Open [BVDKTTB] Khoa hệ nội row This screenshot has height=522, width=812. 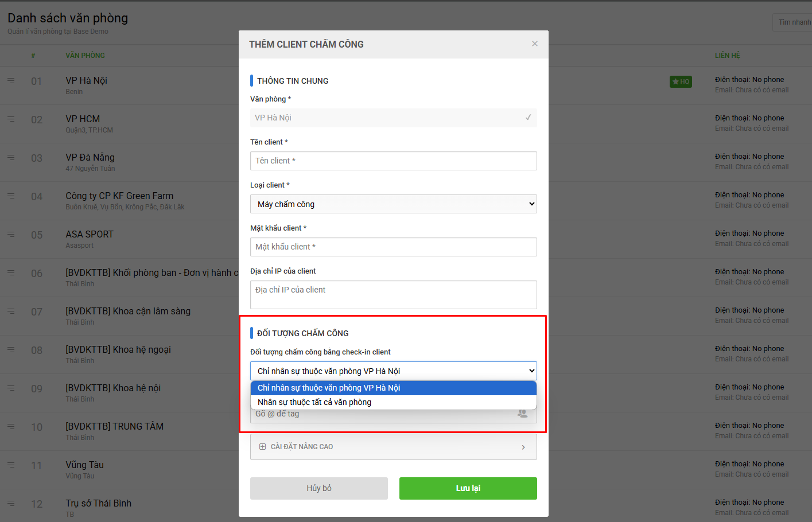[113, 388]
